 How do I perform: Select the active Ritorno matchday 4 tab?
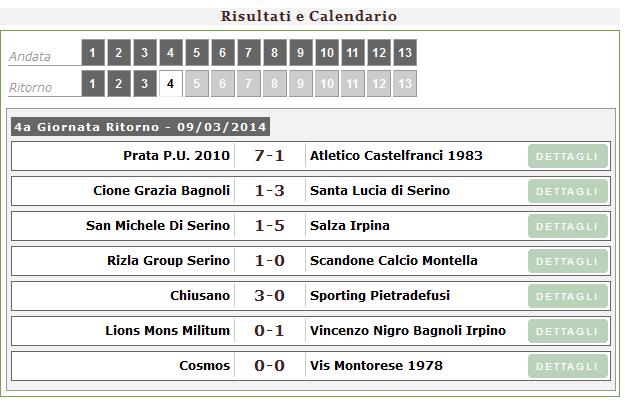click(x=170, y=84)
